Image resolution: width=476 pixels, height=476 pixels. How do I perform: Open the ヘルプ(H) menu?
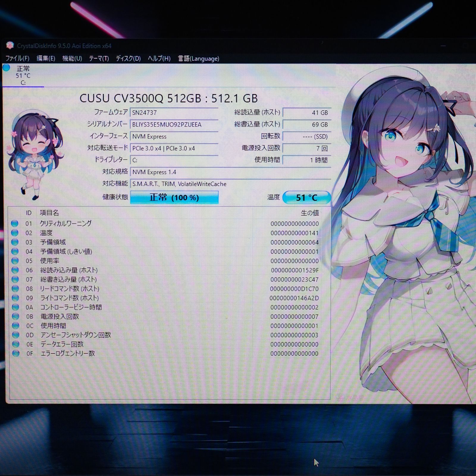[x=159, y=58]
